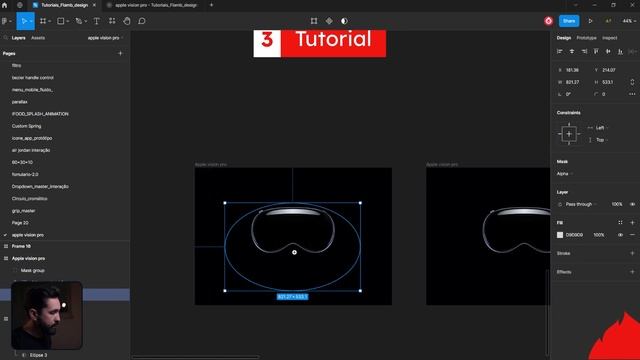Click the Edit object icon in center toolbar
This screenshot has width=640, height=360.
click(314, 21)
